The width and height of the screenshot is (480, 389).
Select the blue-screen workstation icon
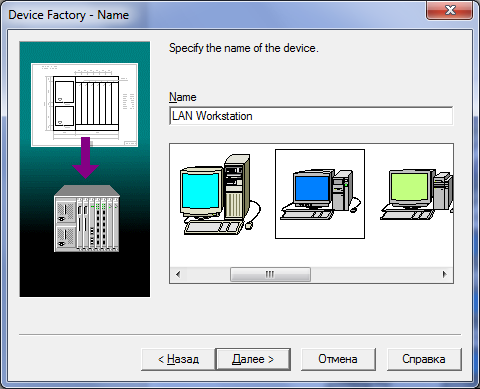pyautogui.click(x=320, y=194)
